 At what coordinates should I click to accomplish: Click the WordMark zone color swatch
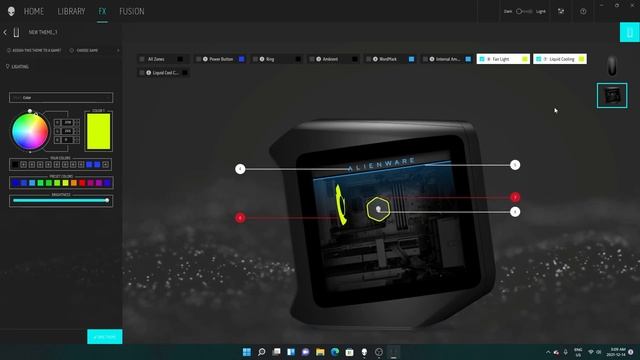(x=411, y=59)
